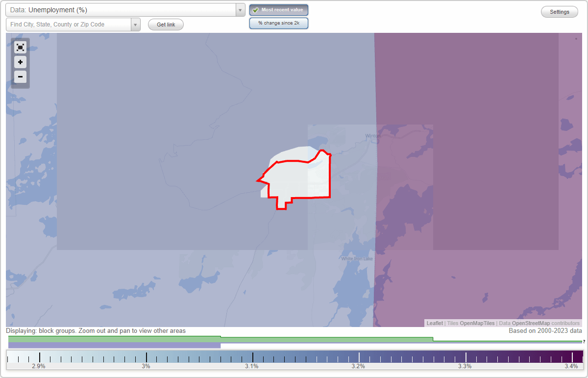
Task: Click the Based on 2000-2023 data text
Action: click(x=545, y=331)
